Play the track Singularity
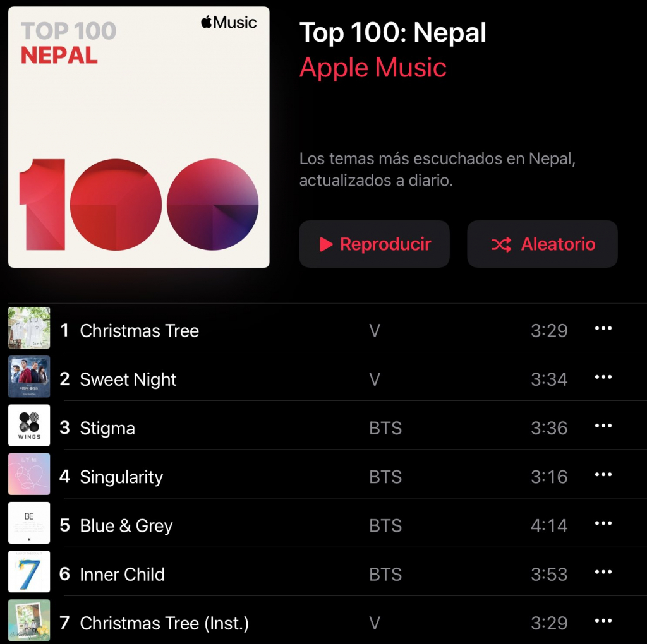 [x=121, y=477]
